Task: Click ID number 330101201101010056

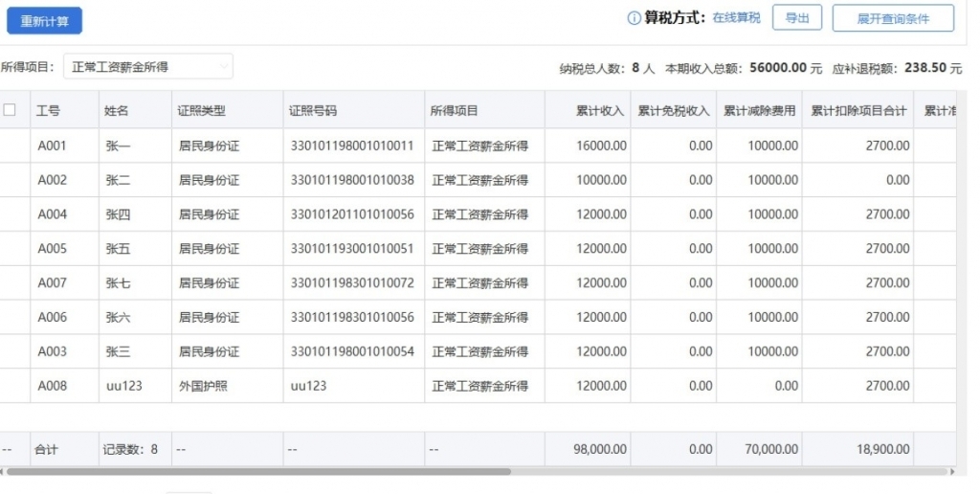Action: [352, 214]
